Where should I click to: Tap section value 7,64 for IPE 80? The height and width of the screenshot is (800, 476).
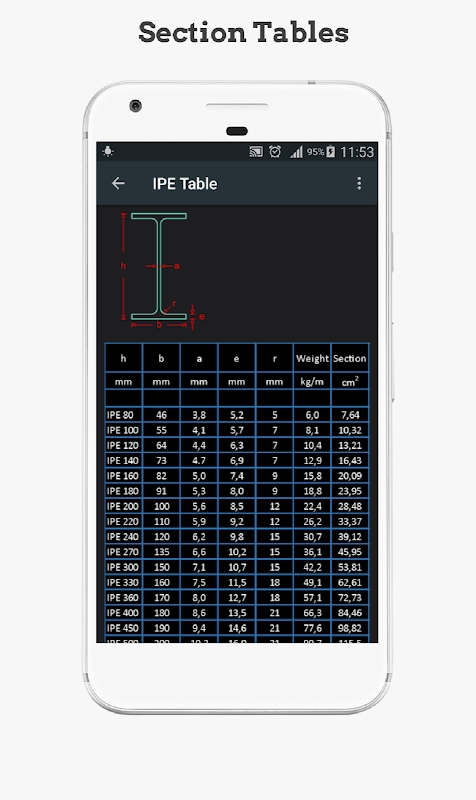click(x=350, y=415)
